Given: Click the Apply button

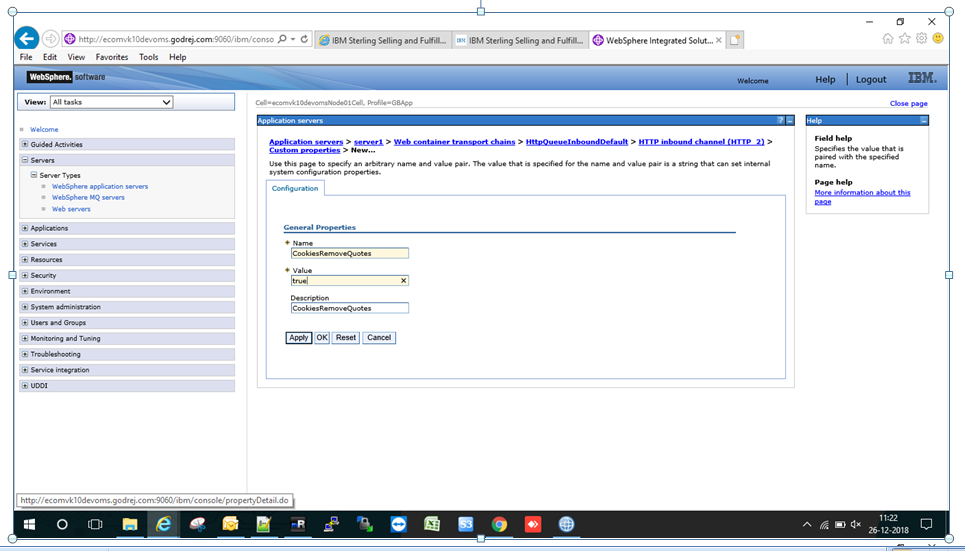Looking at the screenshot, I should (x=298, y=337).
